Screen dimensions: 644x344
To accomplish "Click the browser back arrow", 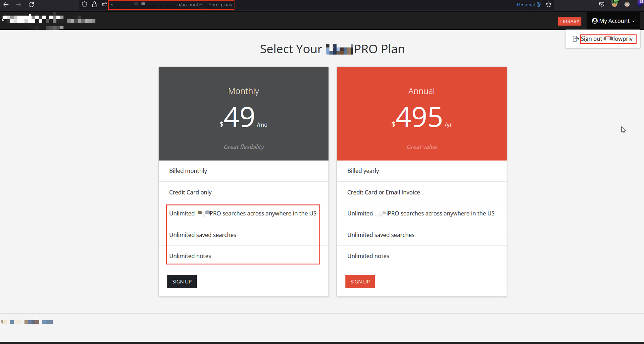I will [x=6, y=5].
